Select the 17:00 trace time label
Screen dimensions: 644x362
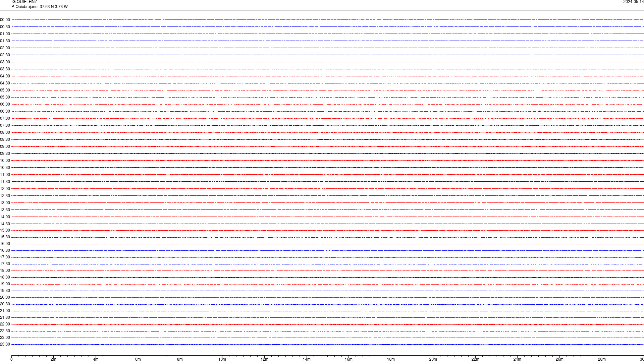point(5,257)
